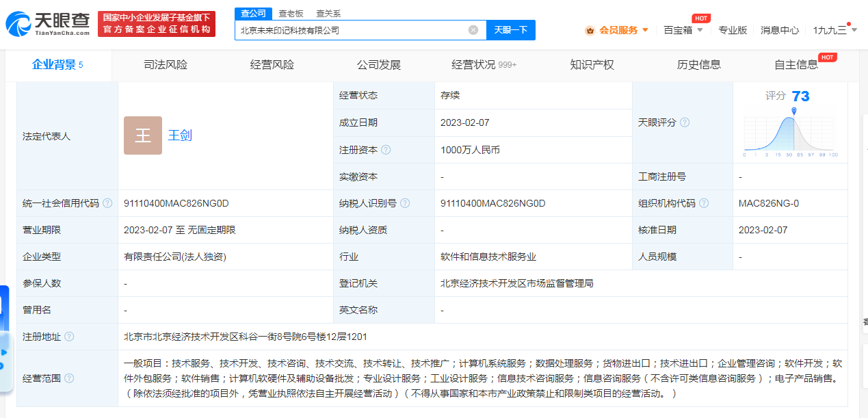Click help icon next to 天眼评分
This screenshot has width=868, height=418.
pyautogui.click(x=685, y=122)
